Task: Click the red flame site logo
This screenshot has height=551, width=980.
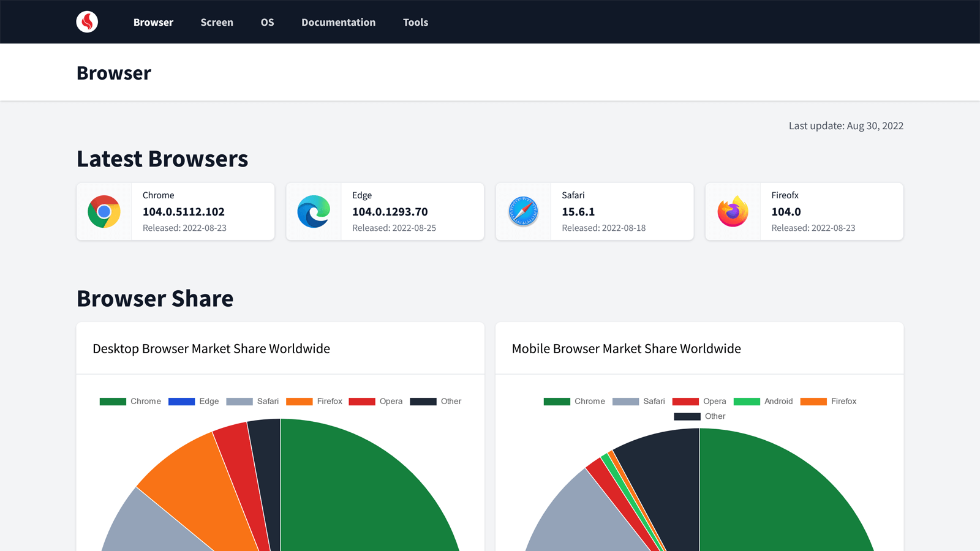Action: pos(87,22)
